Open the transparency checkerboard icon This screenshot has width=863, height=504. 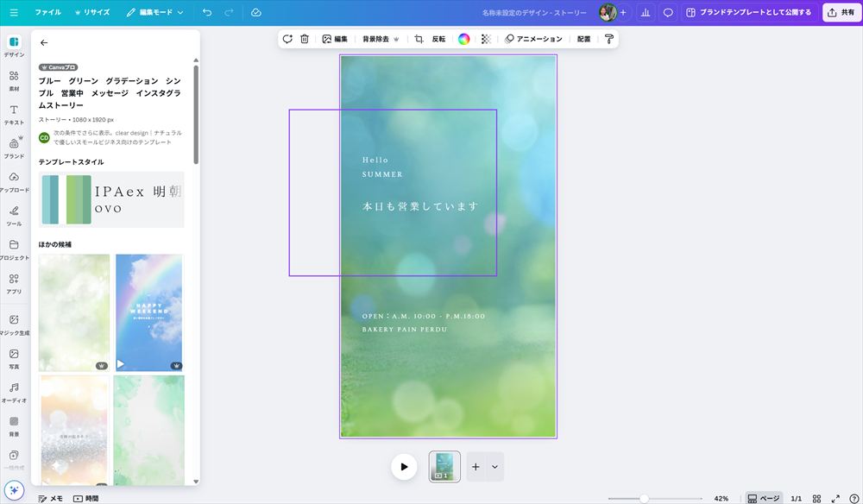click(x=486, y=39)
